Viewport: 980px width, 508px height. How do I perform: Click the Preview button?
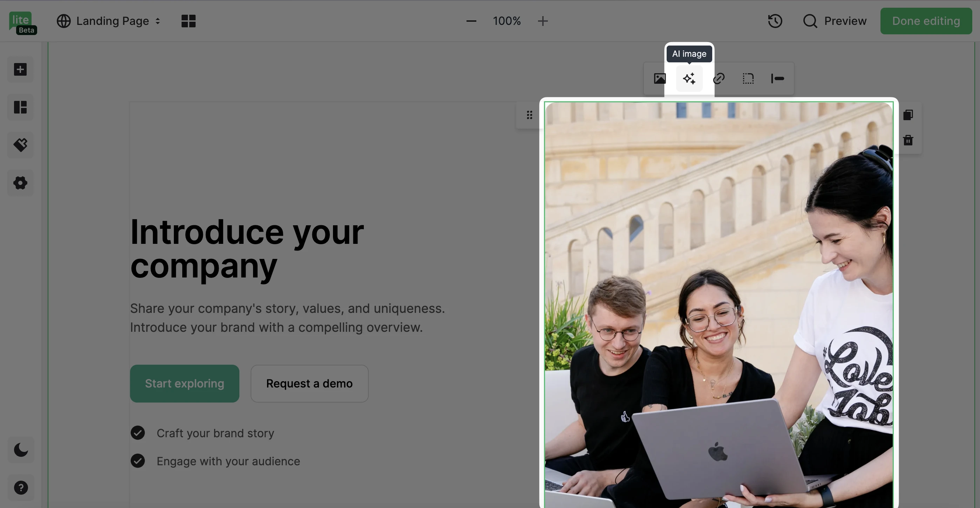[x=835, y=21]
